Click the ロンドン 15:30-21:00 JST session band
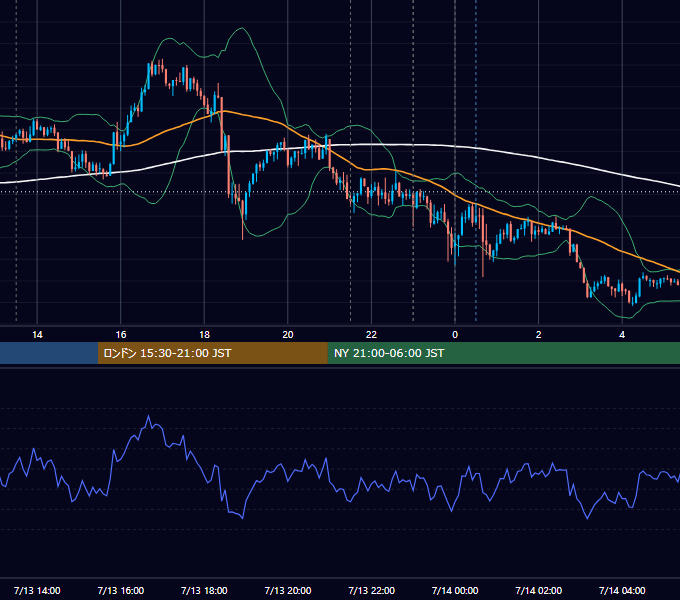This screenshot has height=600, width=680. tap(212, 353)
